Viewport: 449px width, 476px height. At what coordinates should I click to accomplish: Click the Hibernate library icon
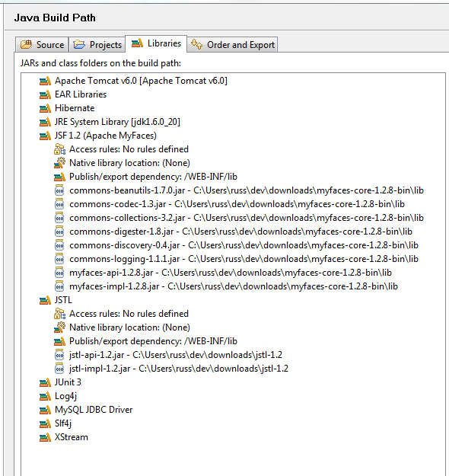tap(45, 108)
